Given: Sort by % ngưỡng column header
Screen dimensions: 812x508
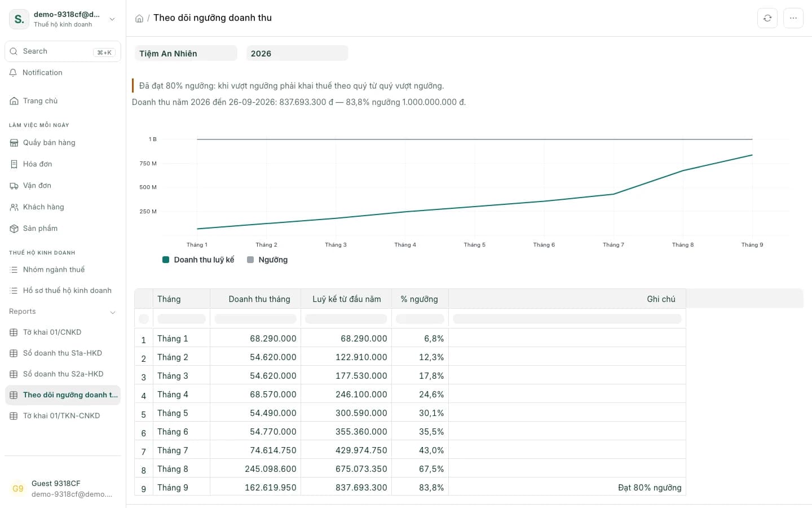Looking at the screenshot, I should (x=420, y=299).
